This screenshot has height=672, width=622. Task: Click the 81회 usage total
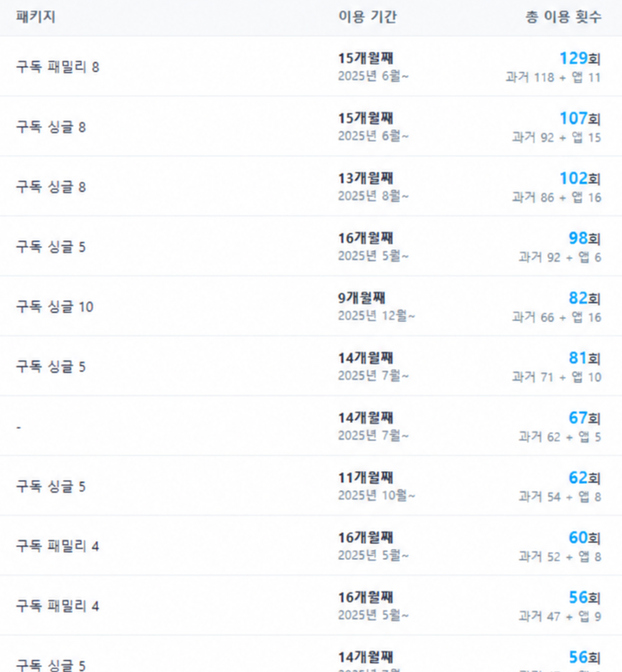(585, 358)
